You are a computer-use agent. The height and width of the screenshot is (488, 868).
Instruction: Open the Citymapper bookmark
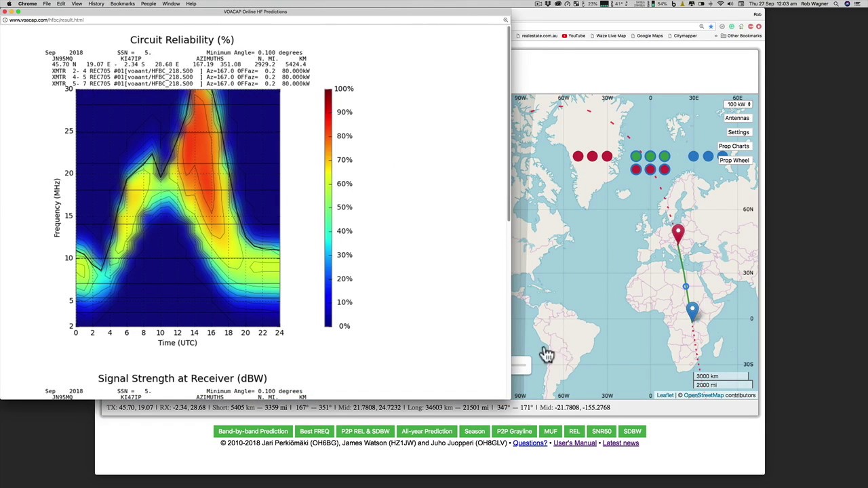682,36
